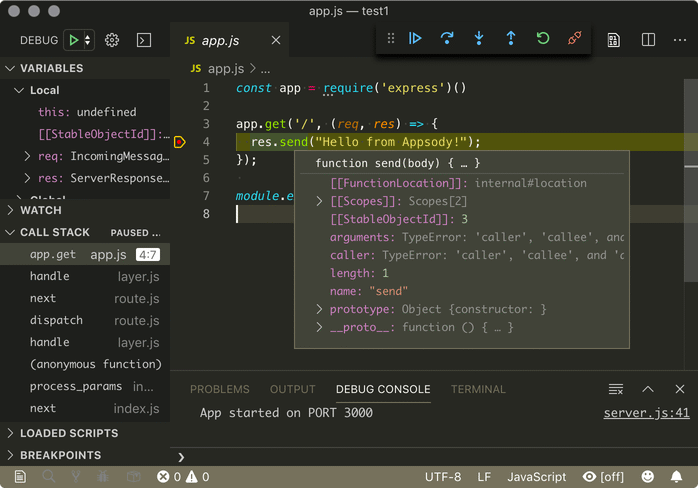Viewport: 698px width, 488px height.
Task: Disconnect the debugger with the plug icon
Action: (575, 38)
